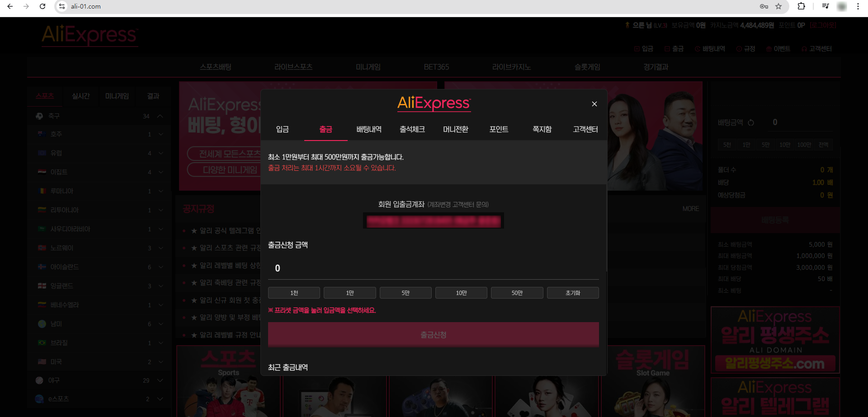Choose the 미국 flag icon

42,362
